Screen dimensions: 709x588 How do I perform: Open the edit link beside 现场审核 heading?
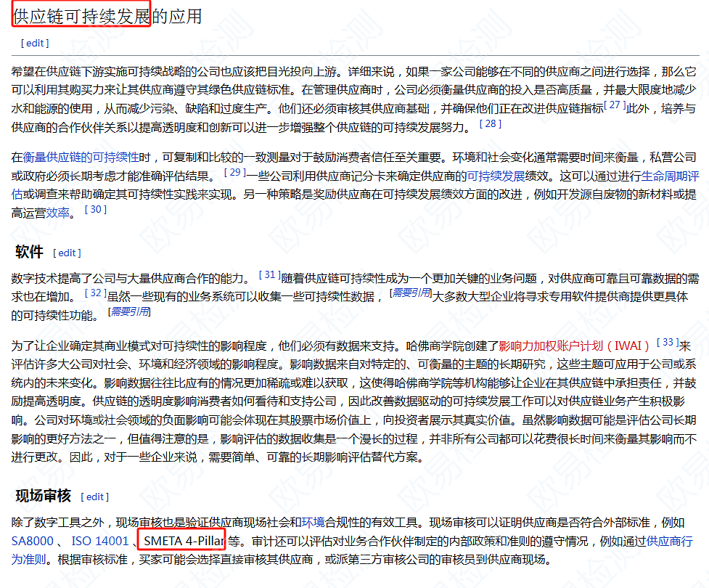pyautogui.click(x=95, y=497)
